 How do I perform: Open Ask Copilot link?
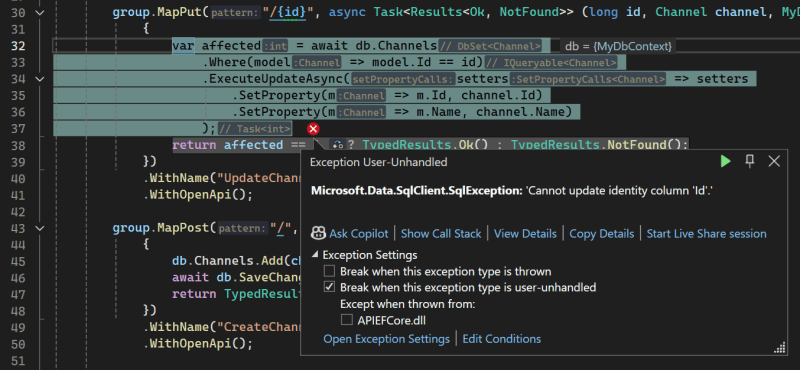359,234
